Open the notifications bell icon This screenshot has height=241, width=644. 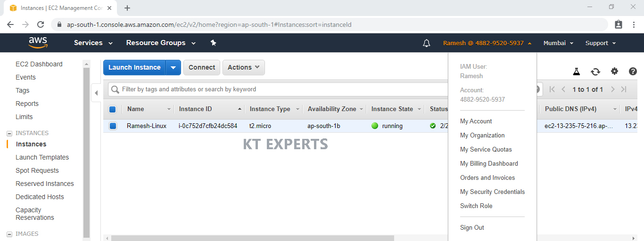(427, 43)
